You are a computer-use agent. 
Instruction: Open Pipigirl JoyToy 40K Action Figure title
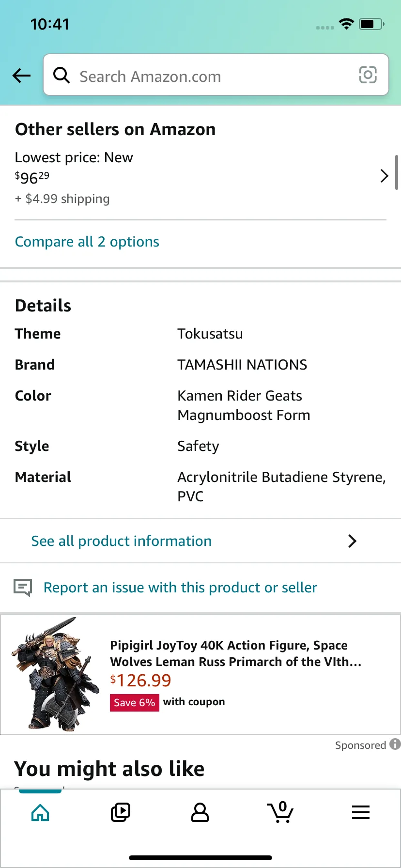click(x=235, y=653)
